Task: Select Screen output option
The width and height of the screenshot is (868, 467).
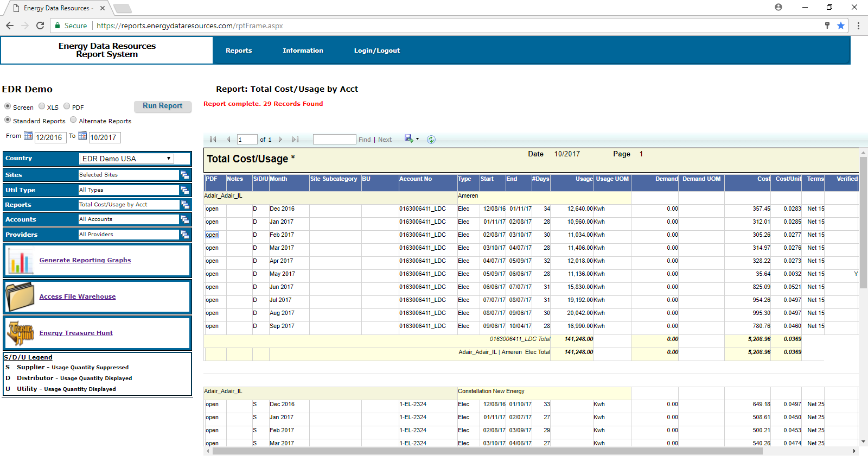Action: pos(8,106)
